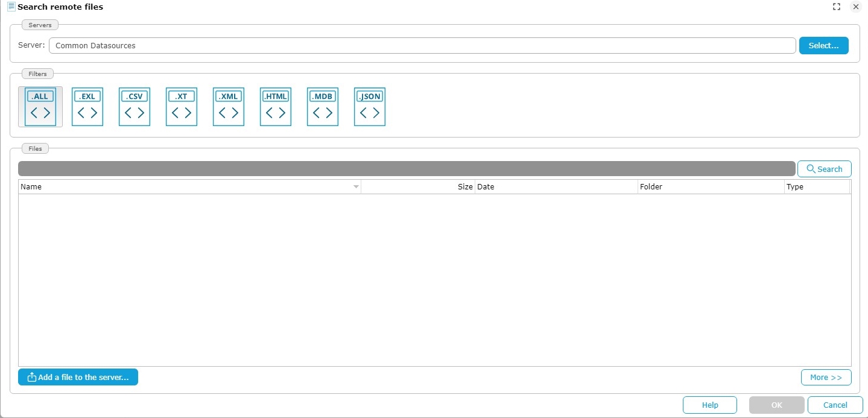Filter by .XML file type
The image size is (868, 418).
[229, 107]
